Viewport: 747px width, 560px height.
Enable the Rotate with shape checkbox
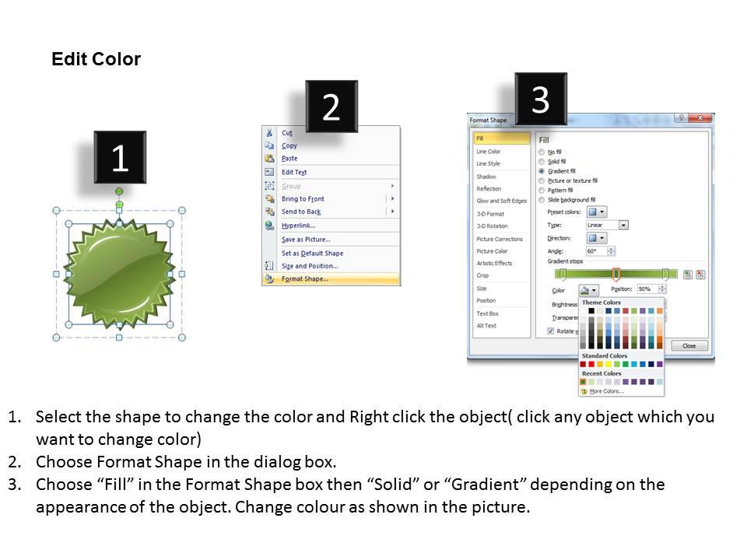point(551,331)
